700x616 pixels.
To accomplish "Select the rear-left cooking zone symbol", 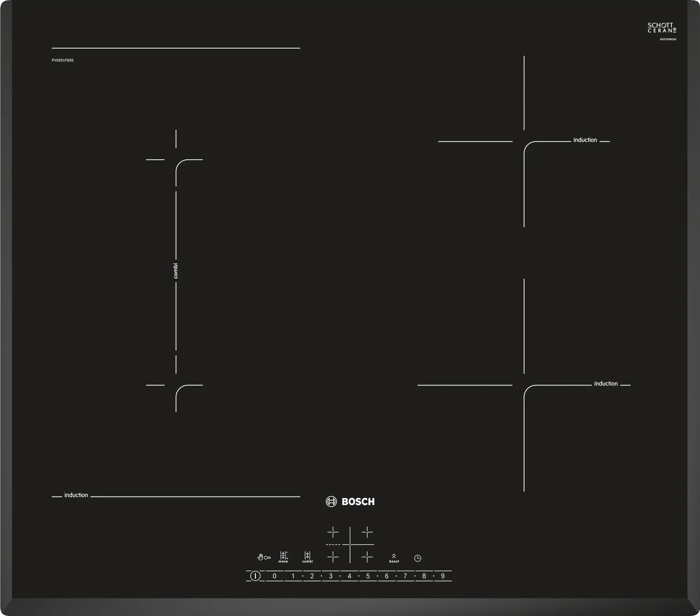I will 332,532.
